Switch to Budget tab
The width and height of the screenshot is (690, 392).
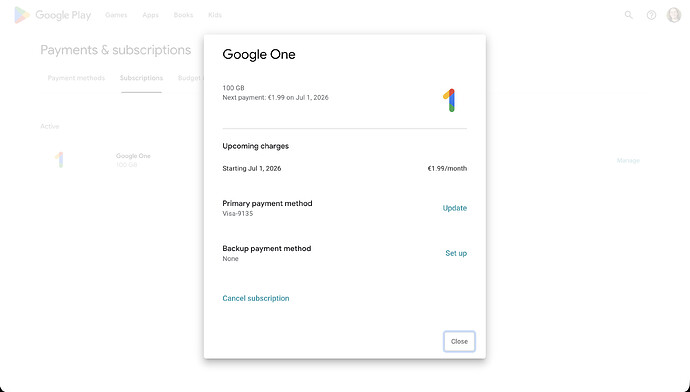(190, 78)
